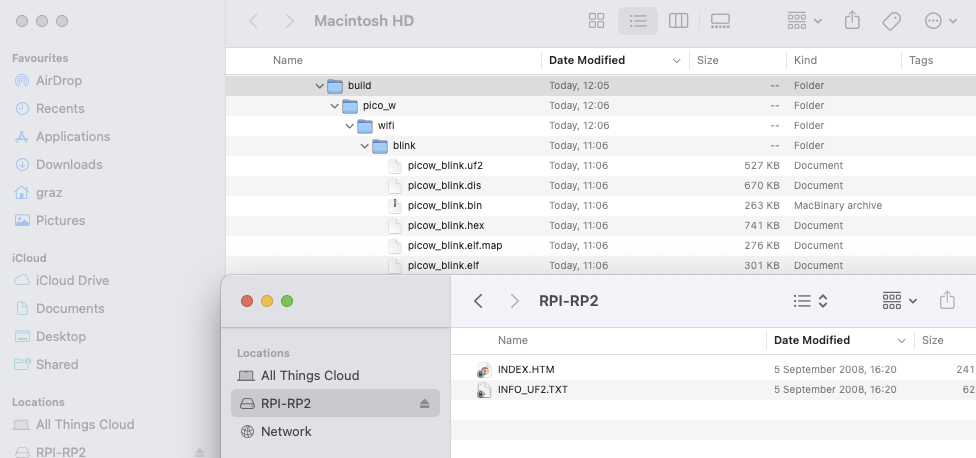The image size is (976, 458).
Task: Switch Macintosh HD window to list view
Action: [x=638, y=21]
